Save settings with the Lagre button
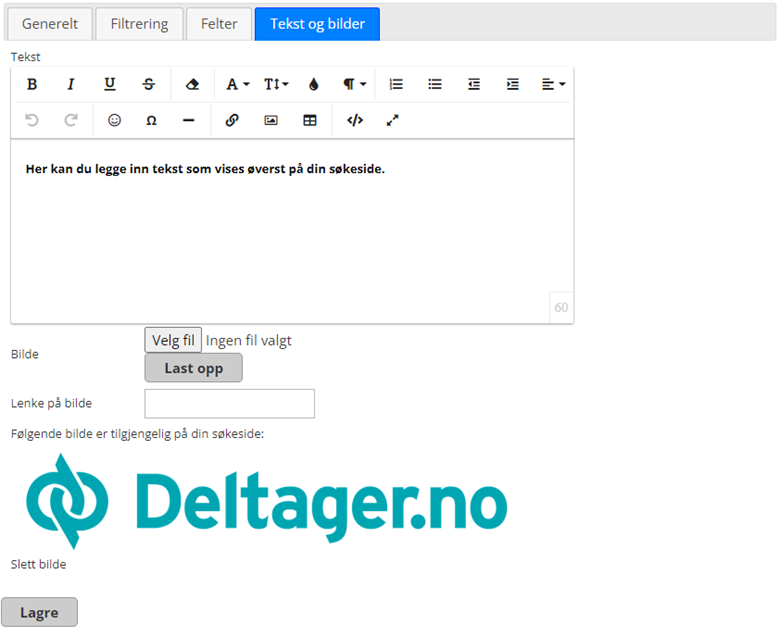 39,612
